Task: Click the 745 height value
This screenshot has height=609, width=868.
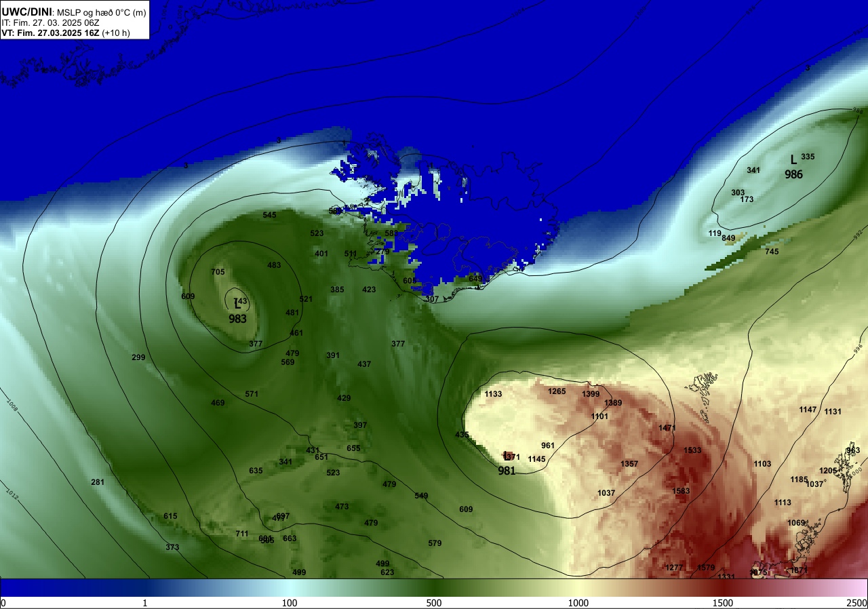Action: 772,252
